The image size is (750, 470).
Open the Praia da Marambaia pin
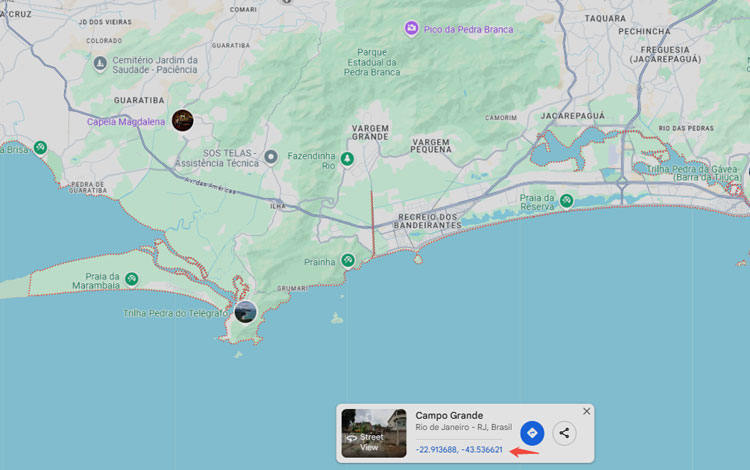pyautogui.click(x=132, y=278)
